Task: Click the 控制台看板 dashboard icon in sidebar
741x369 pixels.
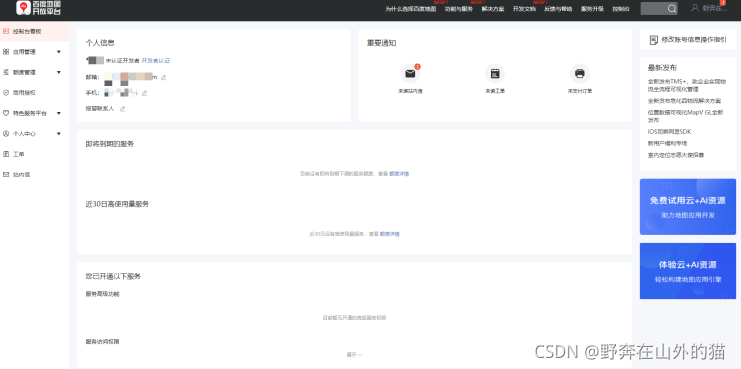Action: pyautogui.click(x=6, y=31)
